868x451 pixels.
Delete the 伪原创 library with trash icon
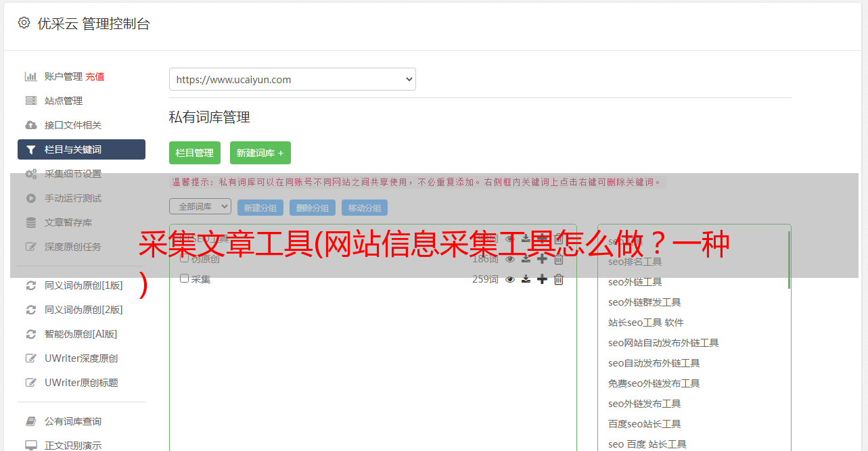pos(559,259)
